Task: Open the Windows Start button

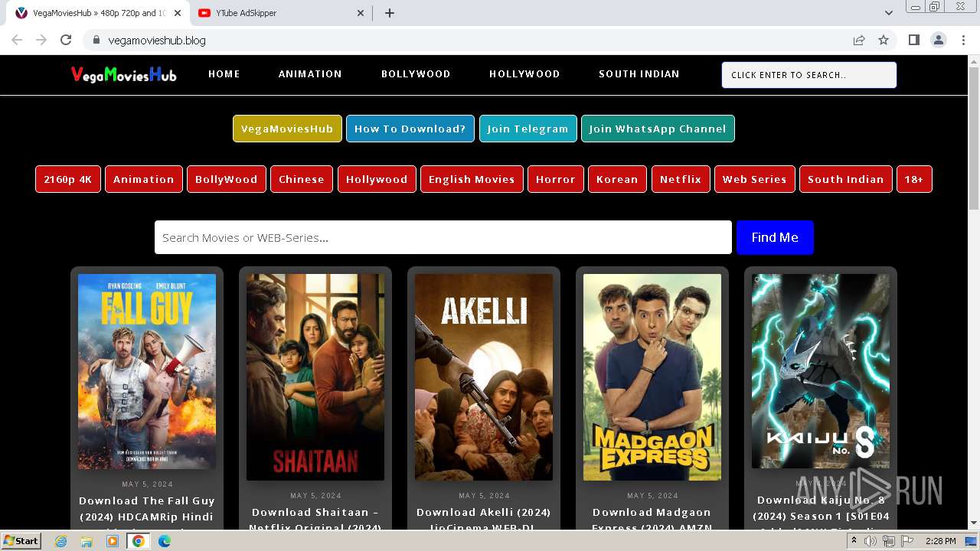Action: [21, 540]
